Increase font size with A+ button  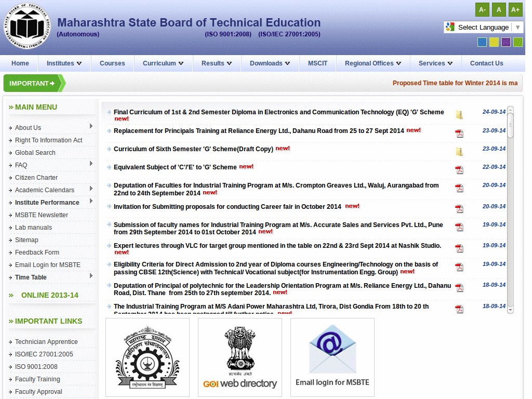point(515,9)
